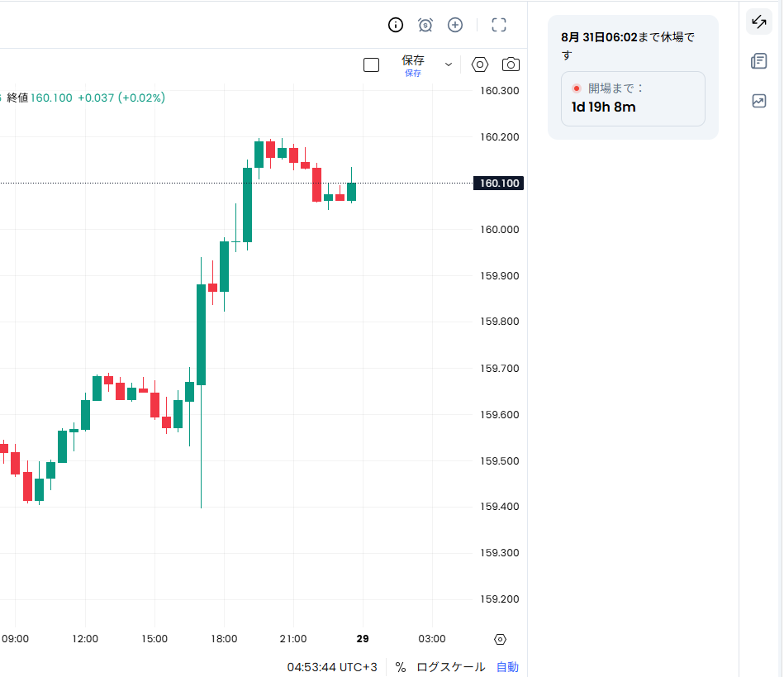Open the symbol info icon
Screen dimensions: 784x677
point(396,25)
